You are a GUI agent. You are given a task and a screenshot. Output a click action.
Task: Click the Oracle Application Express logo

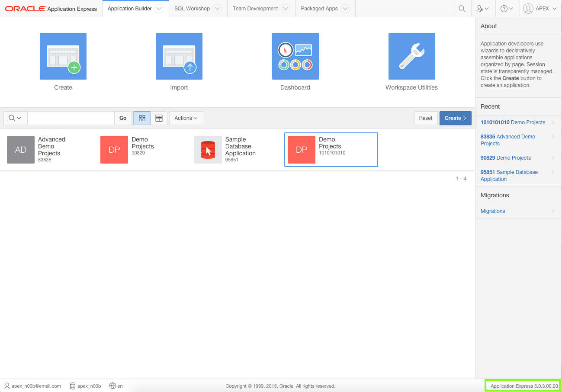(51, 9)
